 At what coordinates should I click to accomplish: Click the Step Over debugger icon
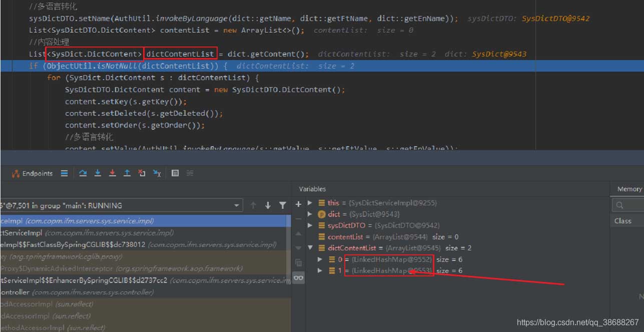[83, 173]
